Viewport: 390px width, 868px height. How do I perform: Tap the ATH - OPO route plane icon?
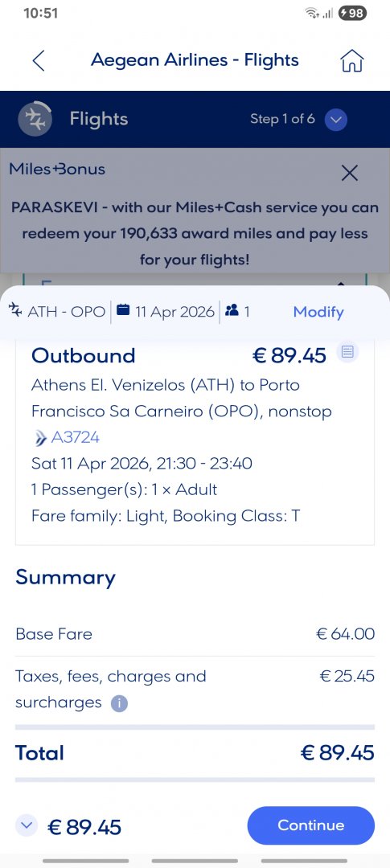coord(15,311)
